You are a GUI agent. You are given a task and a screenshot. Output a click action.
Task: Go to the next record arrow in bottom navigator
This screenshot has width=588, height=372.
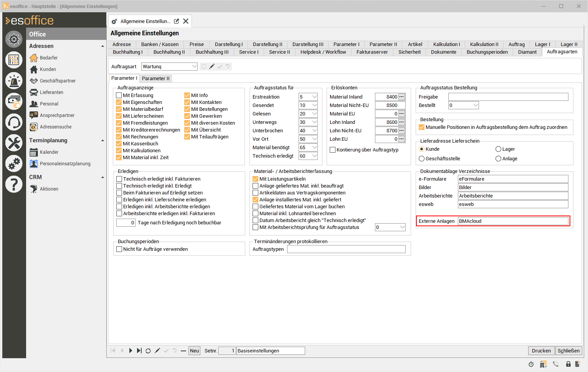pos(130,351)
